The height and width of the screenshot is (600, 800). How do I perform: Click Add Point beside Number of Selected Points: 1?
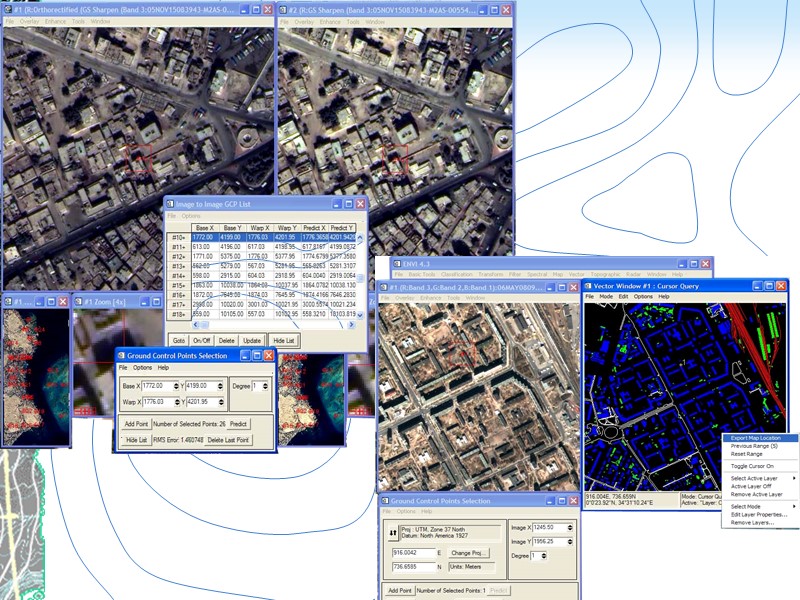(x=399, y=590)
